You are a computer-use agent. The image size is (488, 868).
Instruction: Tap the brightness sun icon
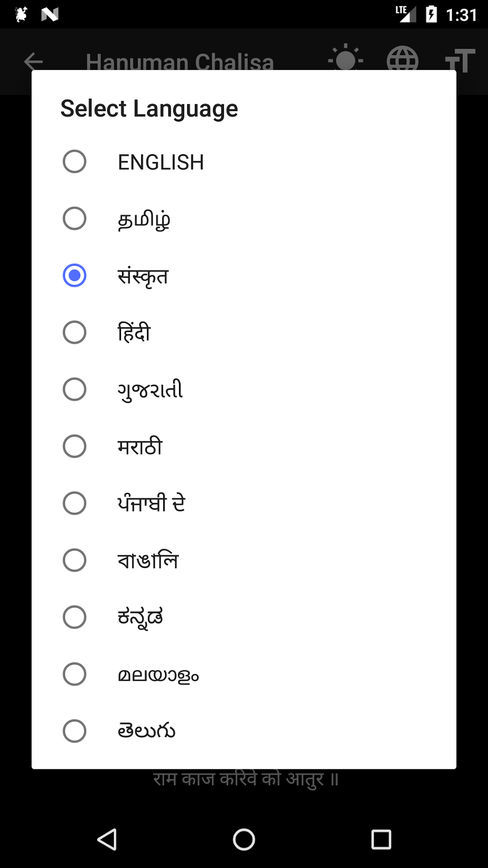click(345, 59)
